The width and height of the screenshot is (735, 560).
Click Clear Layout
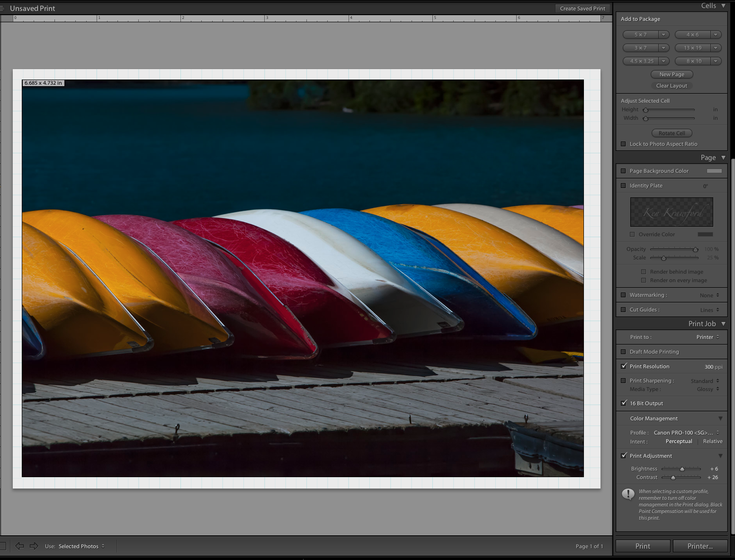(x=672, y=86)
